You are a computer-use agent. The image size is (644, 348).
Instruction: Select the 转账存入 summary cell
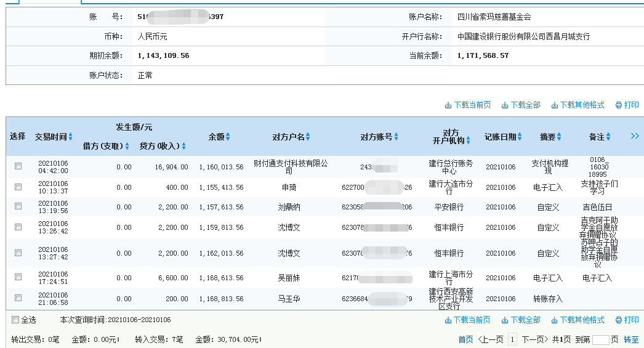click(x=548, y=299)
